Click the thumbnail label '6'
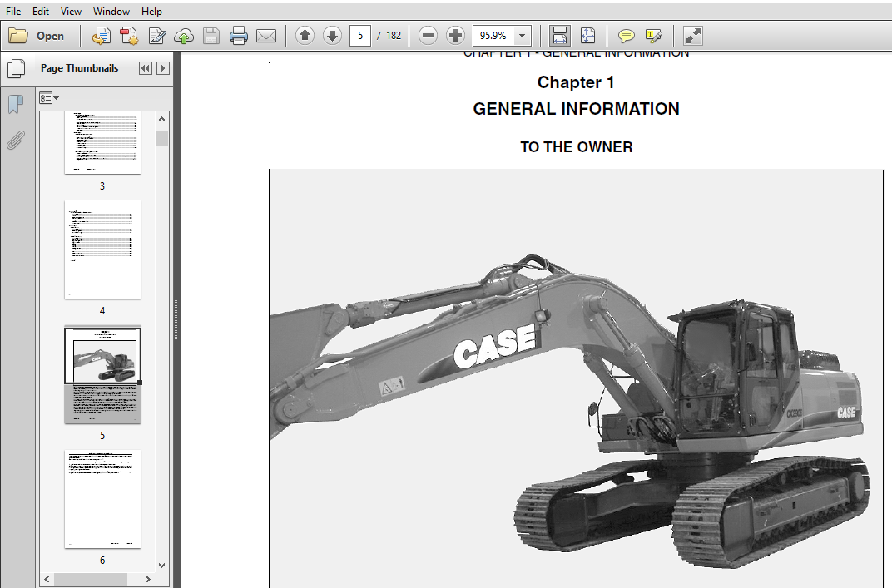Screen dimensions: 892x588 (x=102, y=560)
